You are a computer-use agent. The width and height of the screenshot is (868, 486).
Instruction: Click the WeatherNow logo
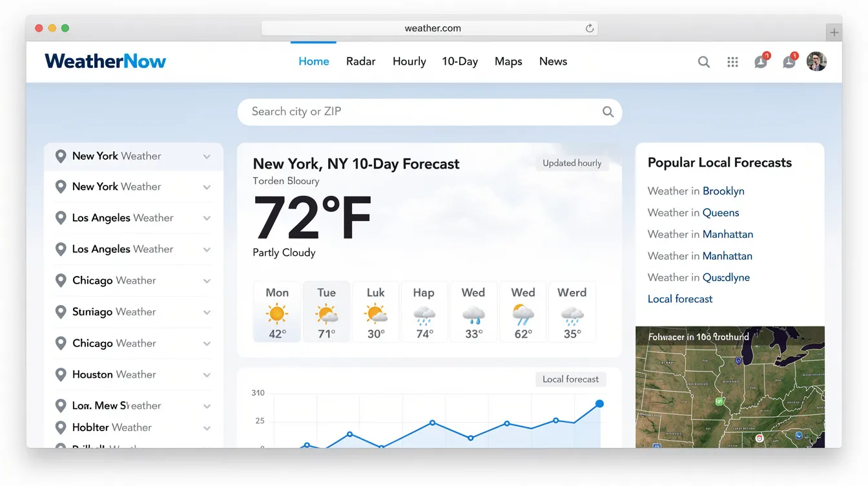point(105,61)
